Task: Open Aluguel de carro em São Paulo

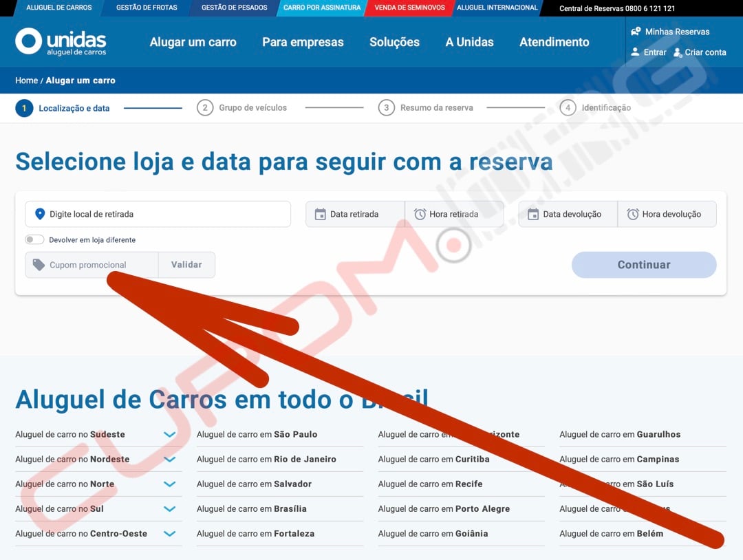Action: pos(257,435)
